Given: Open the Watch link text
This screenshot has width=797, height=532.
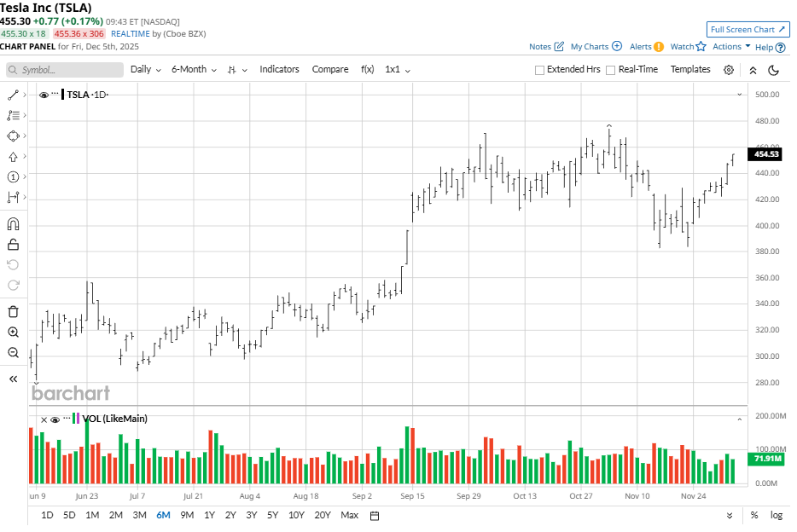Looking at the screenshot, I should click(682, 47).
